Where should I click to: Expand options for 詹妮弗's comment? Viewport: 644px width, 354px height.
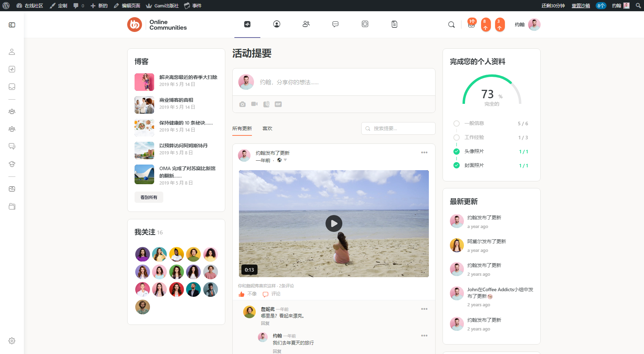pyautogui.click(x=424, y=309)
